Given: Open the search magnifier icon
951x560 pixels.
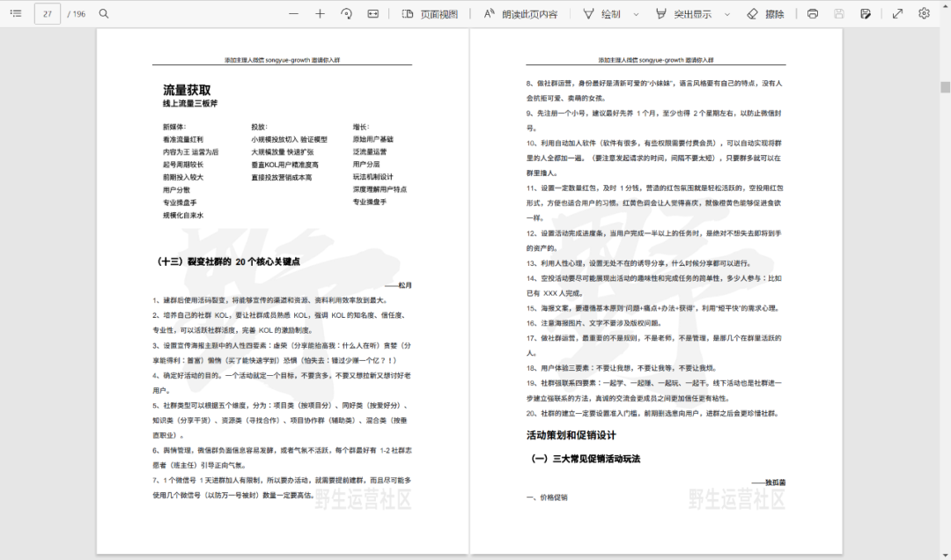Looking at the screenshot, I should [x=104, y=13].
